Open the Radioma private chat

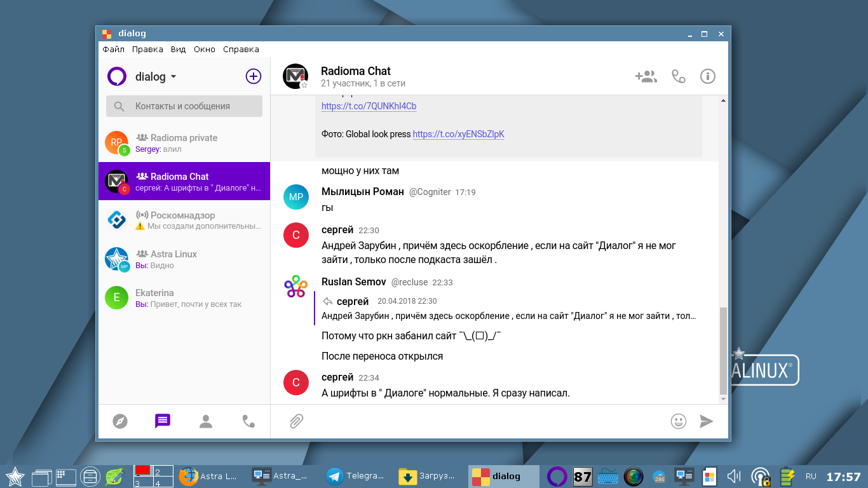[x=184, y=143]
